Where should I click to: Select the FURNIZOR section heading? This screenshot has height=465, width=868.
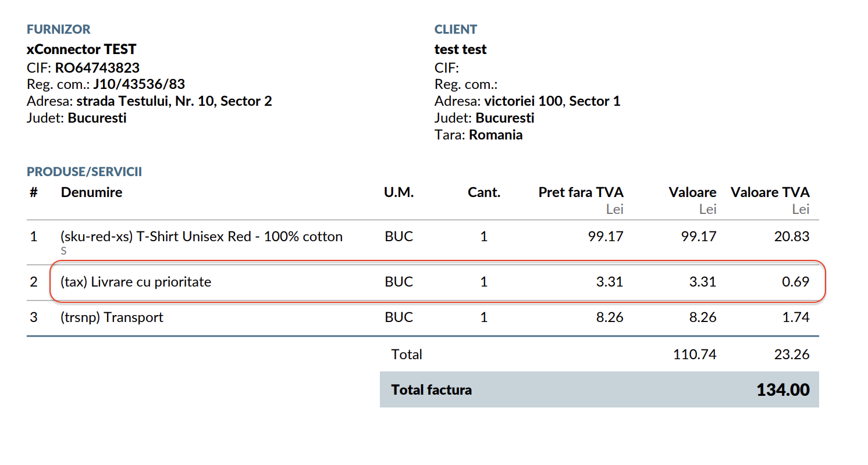tap(59, 29)
